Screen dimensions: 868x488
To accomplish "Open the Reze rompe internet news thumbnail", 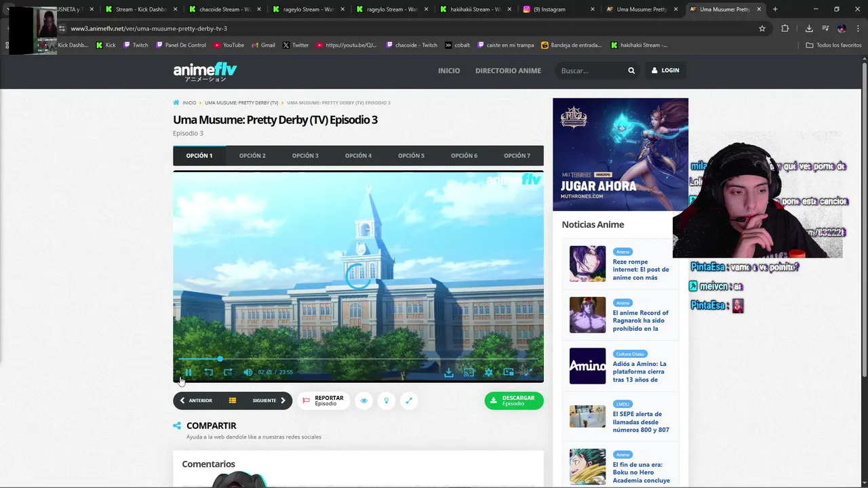I will click(587, 264).
